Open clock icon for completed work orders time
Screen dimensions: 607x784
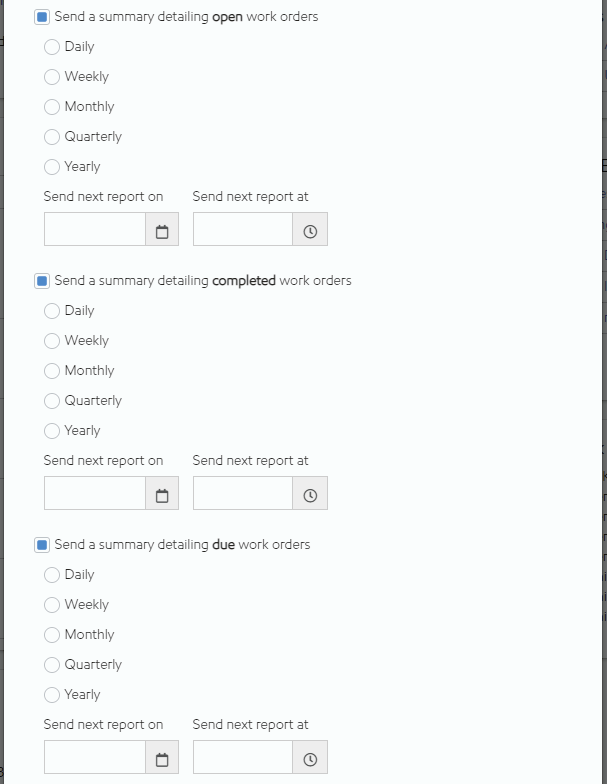pos(310,496)
